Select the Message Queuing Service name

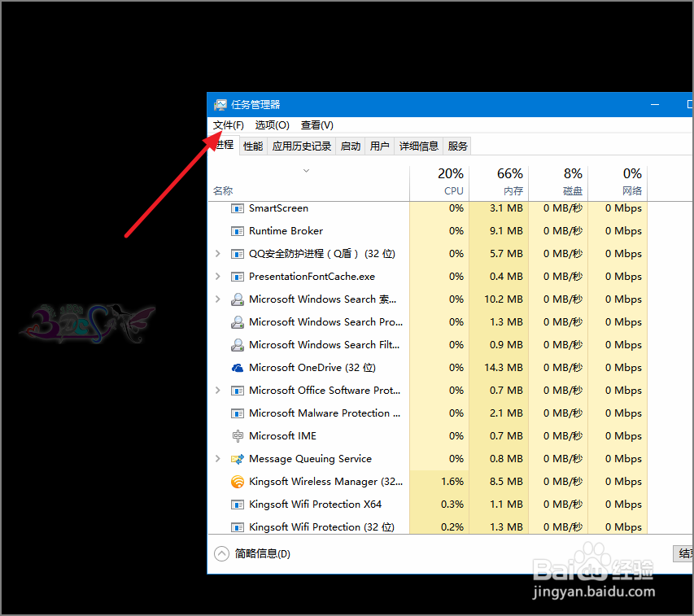[x=310, y=459]
